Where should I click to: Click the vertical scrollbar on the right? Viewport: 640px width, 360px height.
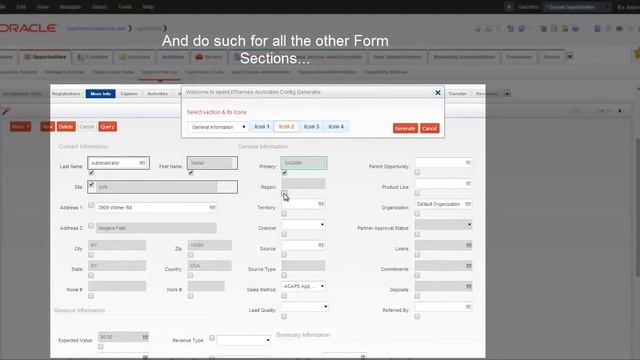[638, 208]
